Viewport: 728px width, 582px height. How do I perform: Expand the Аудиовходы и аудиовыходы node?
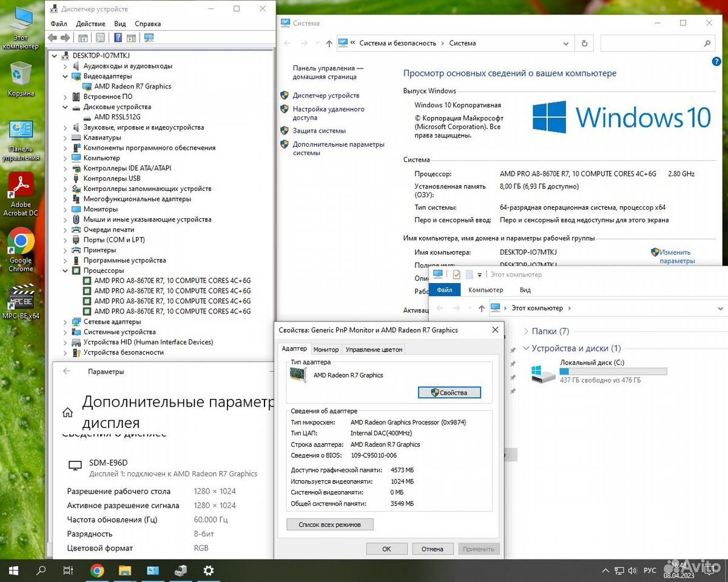click(x=66, y=66)
